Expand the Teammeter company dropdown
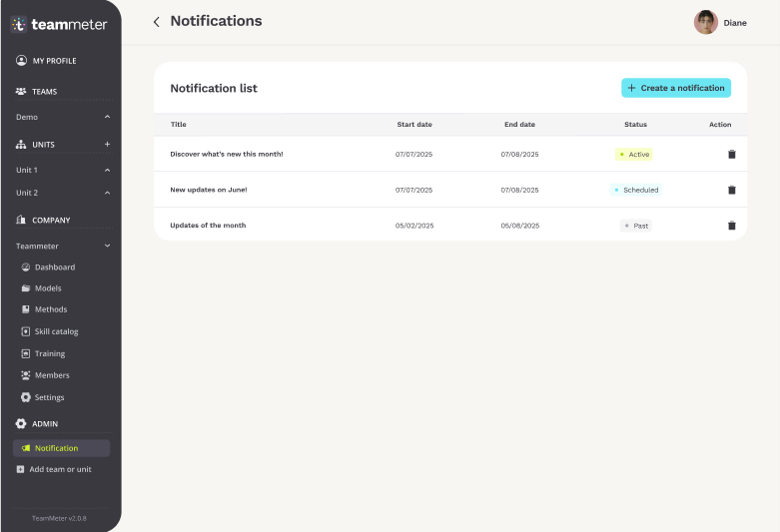 click(108, 246)
